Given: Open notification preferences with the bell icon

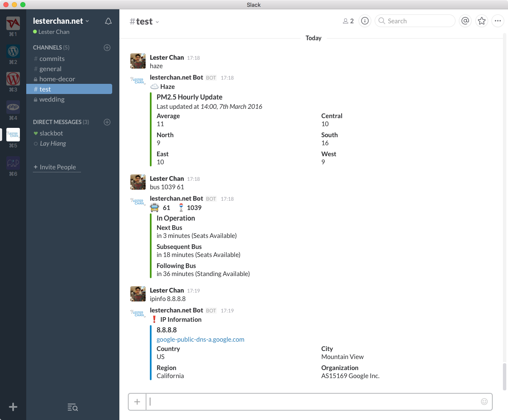Looking at the screenshot, I should pos(108,21).
